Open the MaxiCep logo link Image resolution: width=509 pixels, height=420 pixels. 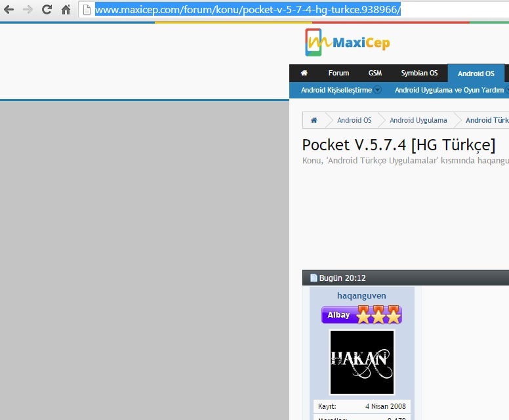point(348,42)
